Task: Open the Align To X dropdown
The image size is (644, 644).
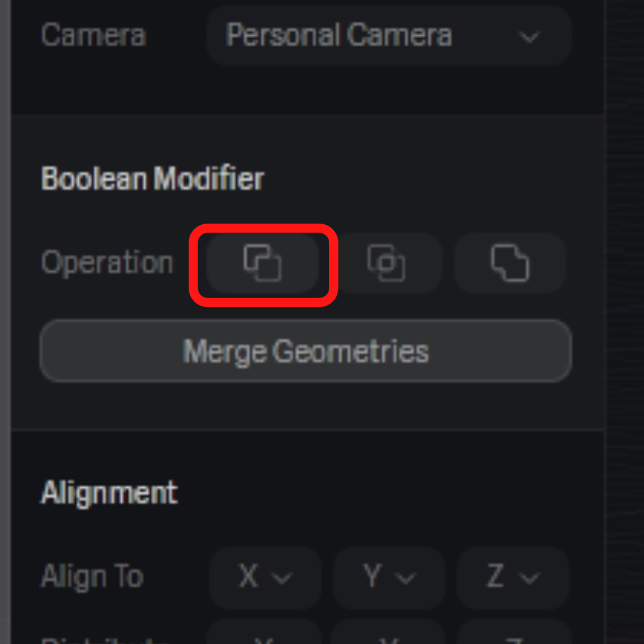Action: tap(265, 577)
